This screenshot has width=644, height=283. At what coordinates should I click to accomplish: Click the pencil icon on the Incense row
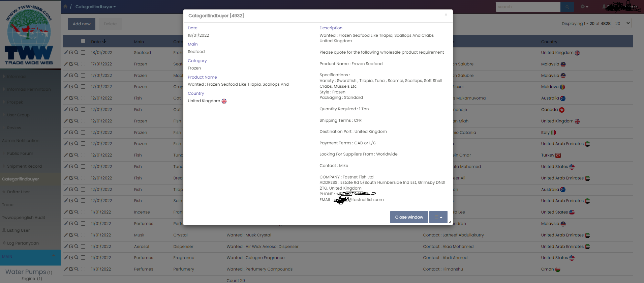tap(66, 212)
